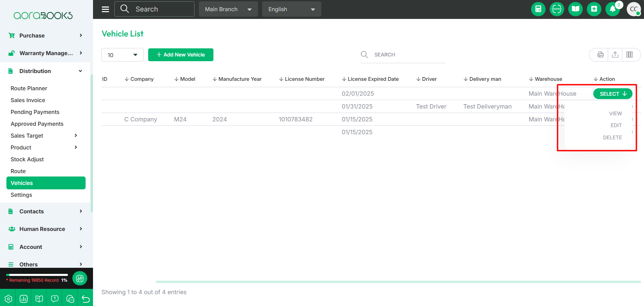This screenshot has width=644, height=306.
Task: Open the hamburger sidebar menu
Action: click(x=106, y=9)
